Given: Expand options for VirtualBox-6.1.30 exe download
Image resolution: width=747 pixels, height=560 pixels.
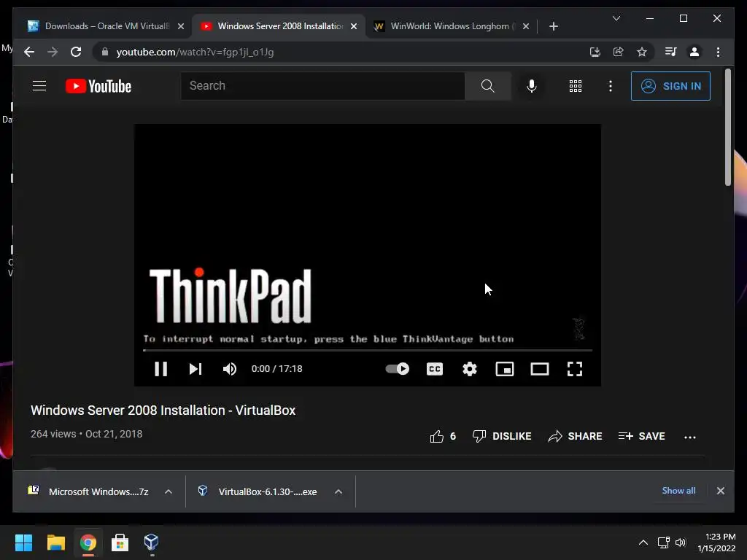Looking at the screenshot, I should pyautogui.click(x=338, y=491).
